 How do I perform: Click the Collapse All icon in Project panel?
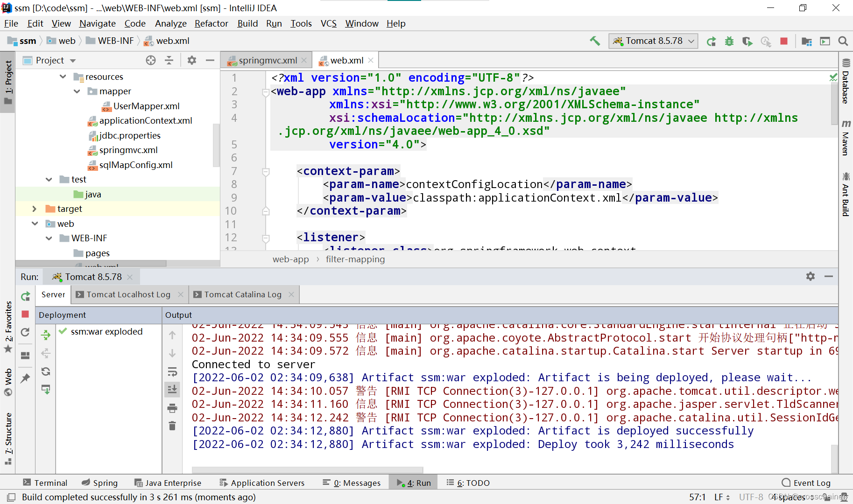pos(169,60)
